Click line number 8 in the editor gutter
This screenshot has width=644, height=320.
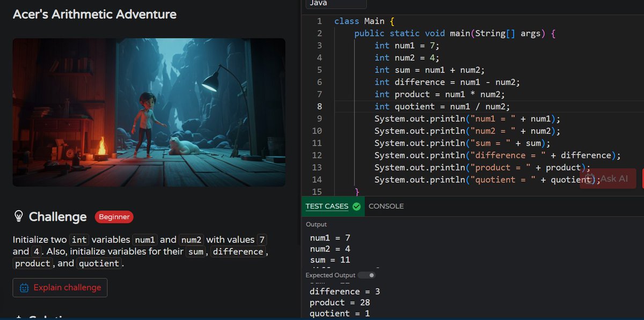pos(319,106)
